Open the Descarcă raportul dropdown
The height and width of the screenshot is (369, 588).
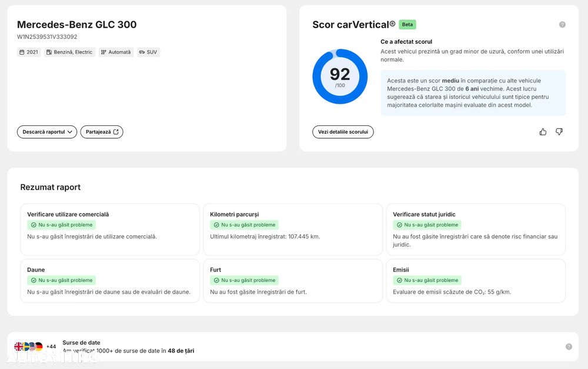pyautogui.click(x=47, y=132)
